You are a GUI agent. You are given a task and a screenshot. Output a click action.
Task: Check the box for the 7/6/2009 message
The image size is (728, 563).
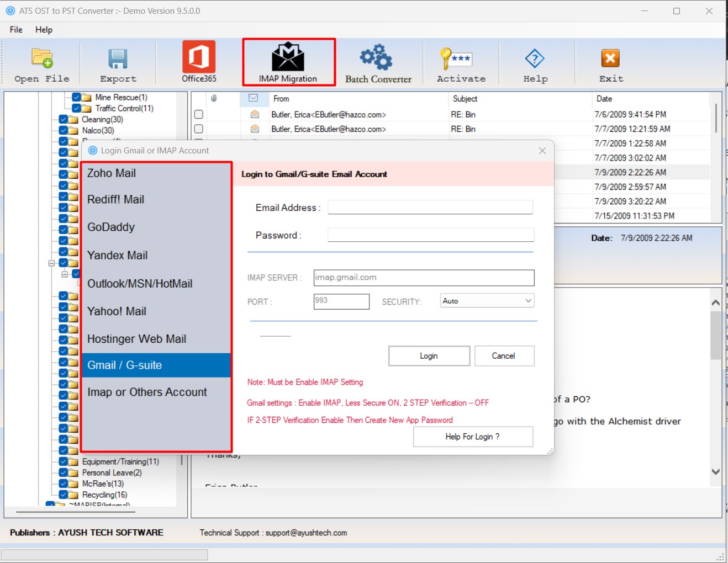click(x=199, y=114)
